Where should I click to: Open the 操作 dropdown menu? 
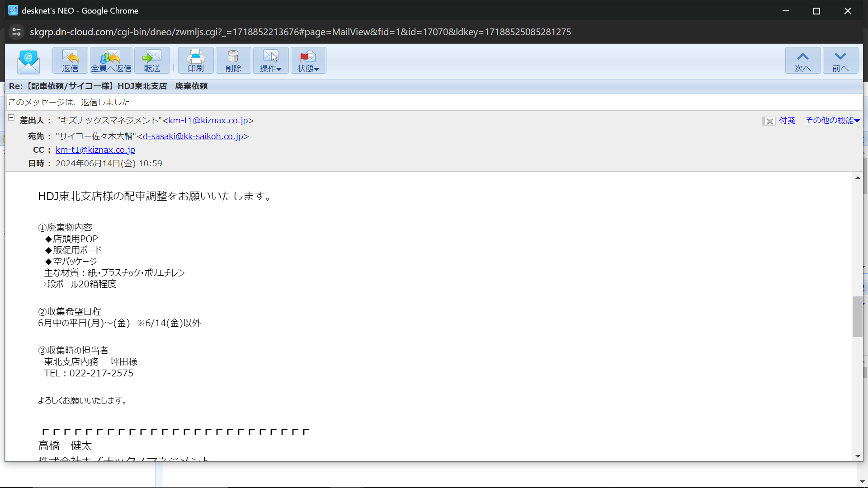pyautogui.click(x=270, y=61)
